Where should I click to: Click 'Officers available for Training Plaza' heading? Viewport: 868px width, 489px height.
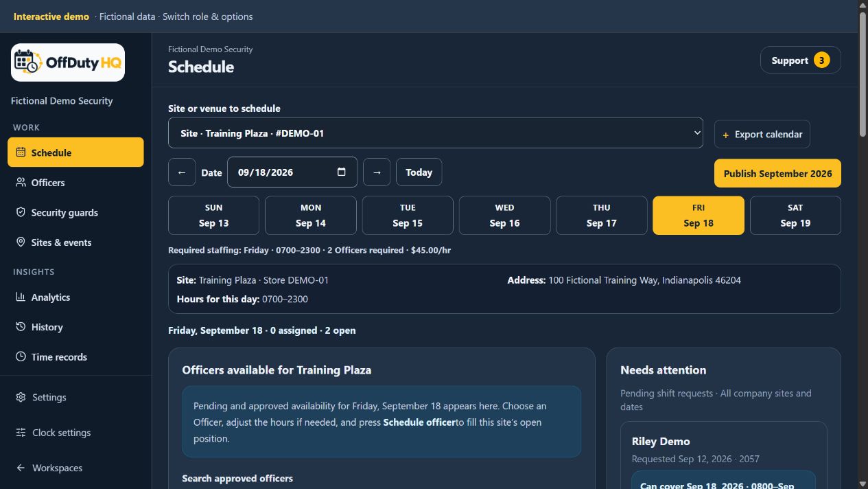click(277, 370)
